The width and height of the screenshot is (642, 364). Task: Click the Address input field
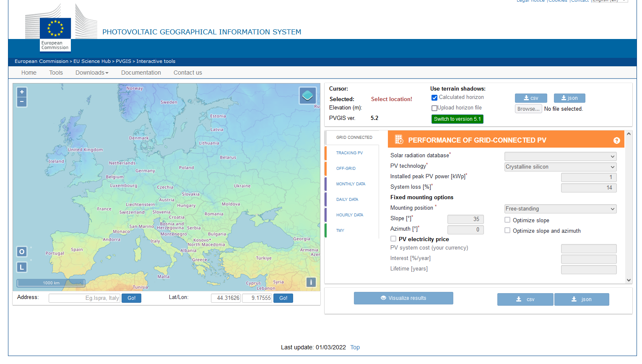pyautogui.click(x=84, y=298)
